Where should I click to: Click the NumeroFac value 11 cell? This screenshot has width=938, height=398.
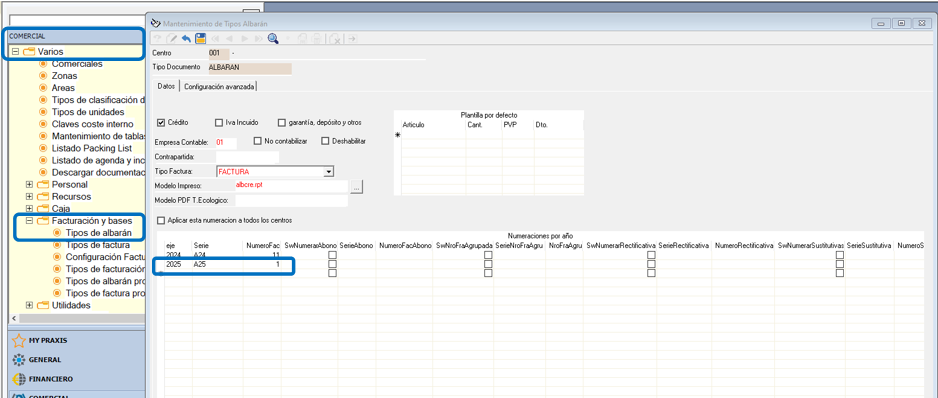[x=263, y=255]
